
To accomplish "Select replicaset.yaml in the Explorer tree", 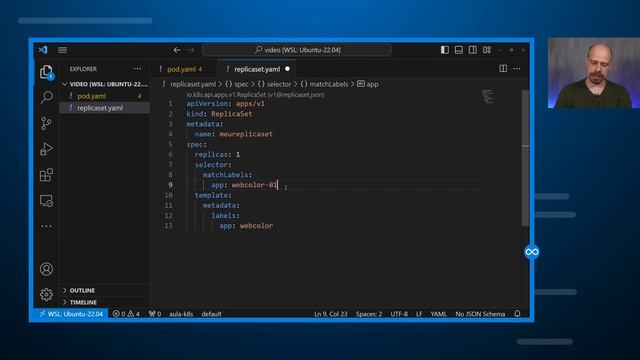I will pos(105,108).
